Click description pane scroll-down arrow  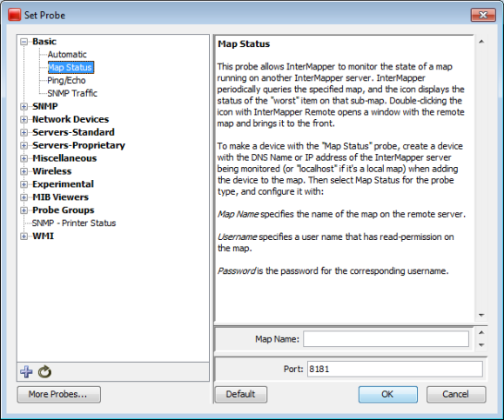tap(481, 316)
